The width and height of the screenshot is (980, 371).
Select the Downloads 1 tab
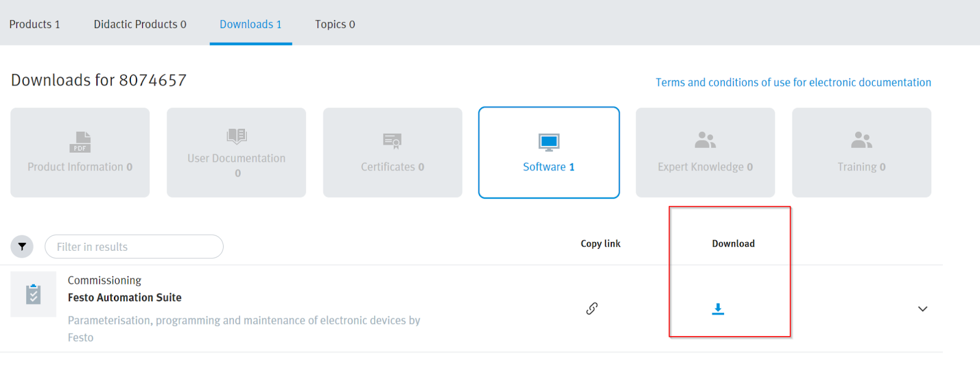pos(251,24)
